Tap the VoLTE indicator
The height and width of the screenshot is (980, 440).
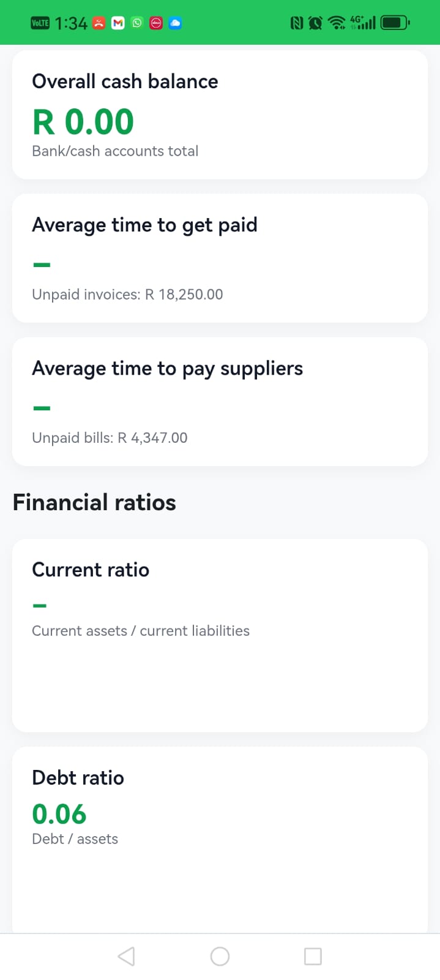coord(40,23)
